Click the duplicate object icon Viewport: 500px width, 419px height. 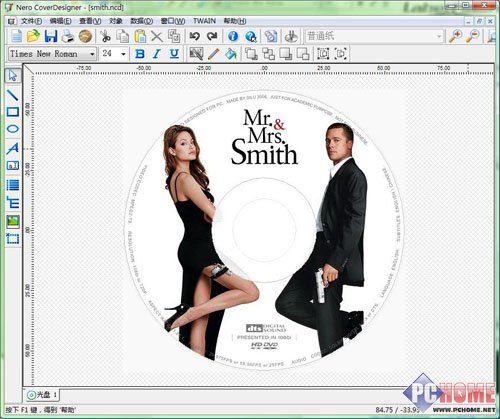(174, 36)
